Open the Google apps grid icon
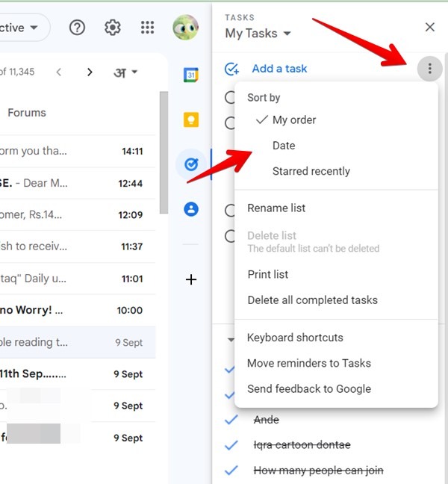This screenshot has height=484, width=448. pyautogui.click(x=148, y=28)
